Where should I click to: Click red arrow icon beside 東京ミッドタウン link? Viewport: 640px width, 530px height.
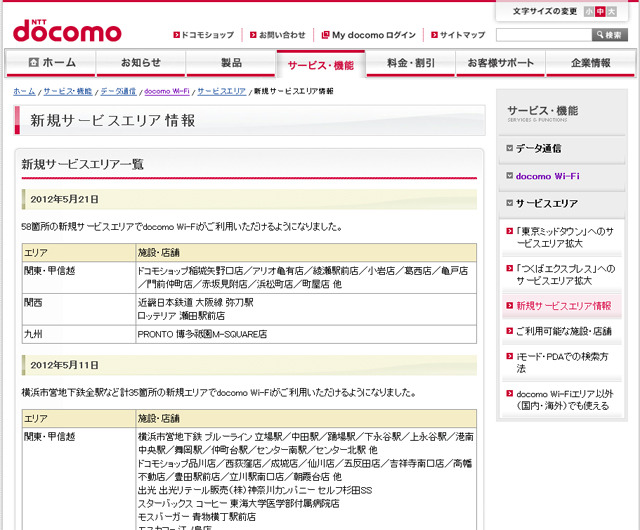click(509, 231)
